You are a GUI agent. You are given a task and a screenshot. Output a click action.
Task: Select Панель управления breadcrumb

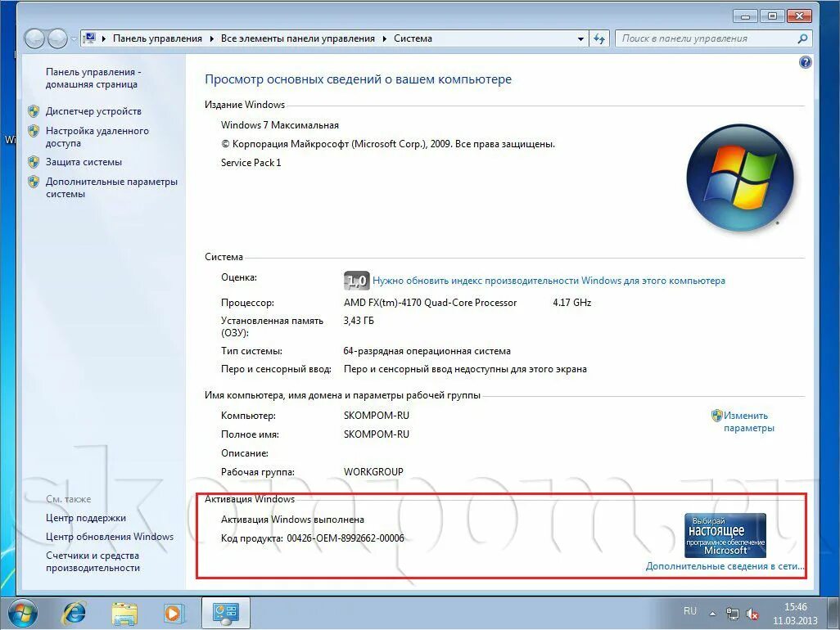(157, 38)
